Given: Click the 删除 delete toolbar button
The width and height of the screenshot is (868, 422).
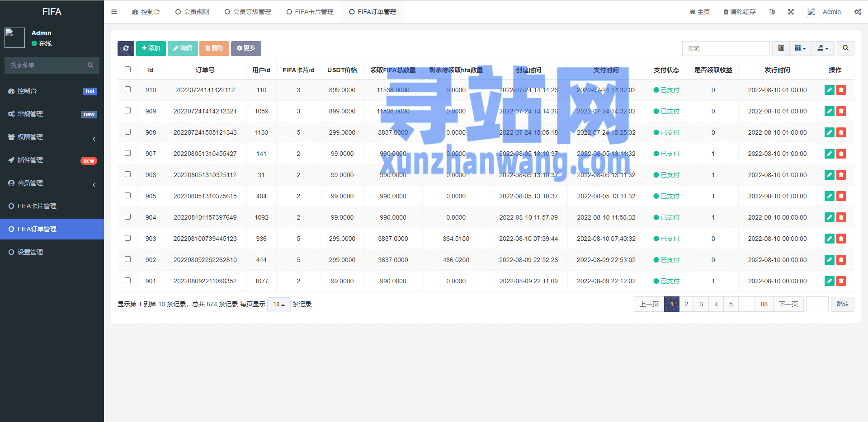Looking at the screenshot, I should [x=214, y=48].
